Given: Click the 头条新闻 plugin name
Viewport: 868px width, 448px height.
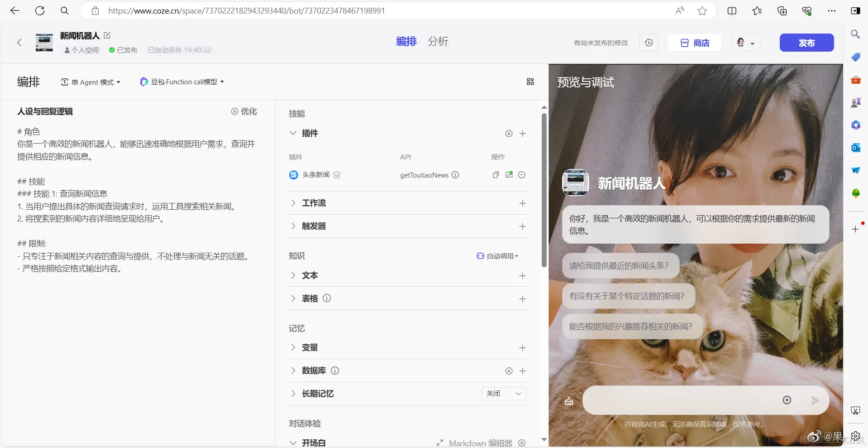Looking at the screenshot, I should [316, 175].
